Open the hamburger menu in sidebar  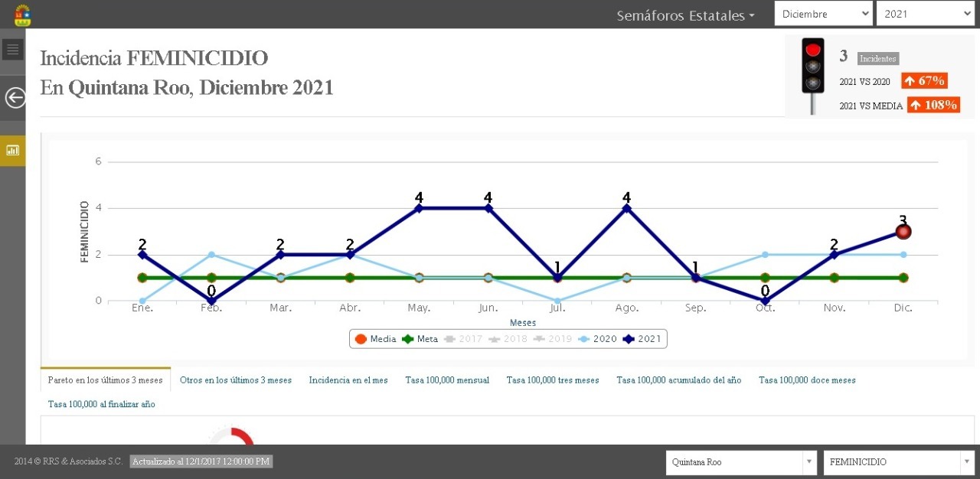point(12,51)
